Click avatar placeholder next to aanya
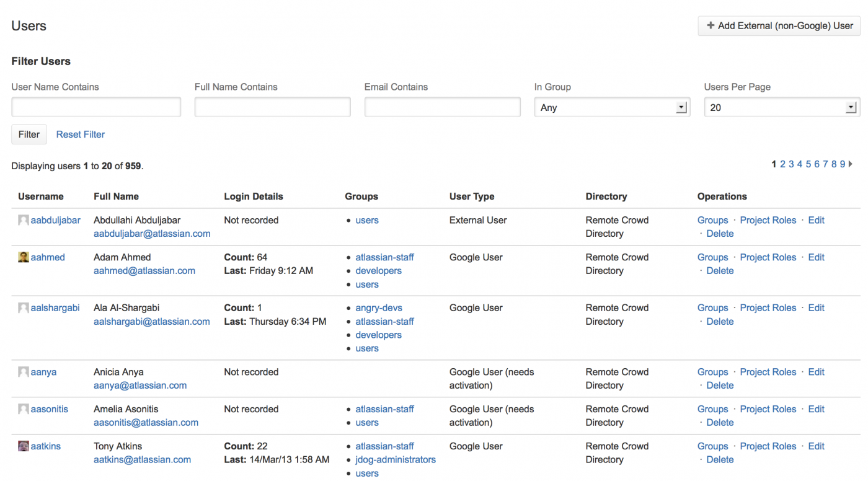The width and height of the screenshot is (868, 481). (x=24, y=372)
